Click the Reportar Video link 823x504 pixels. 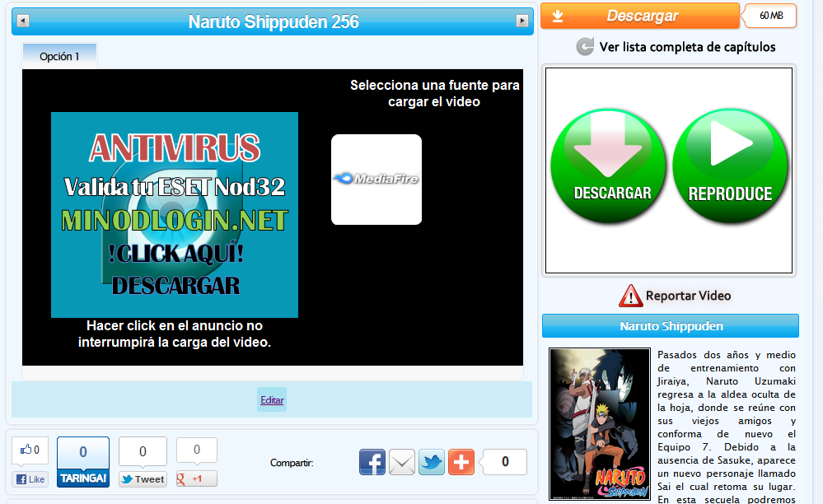pyautogui.click(x=688, y=296)
